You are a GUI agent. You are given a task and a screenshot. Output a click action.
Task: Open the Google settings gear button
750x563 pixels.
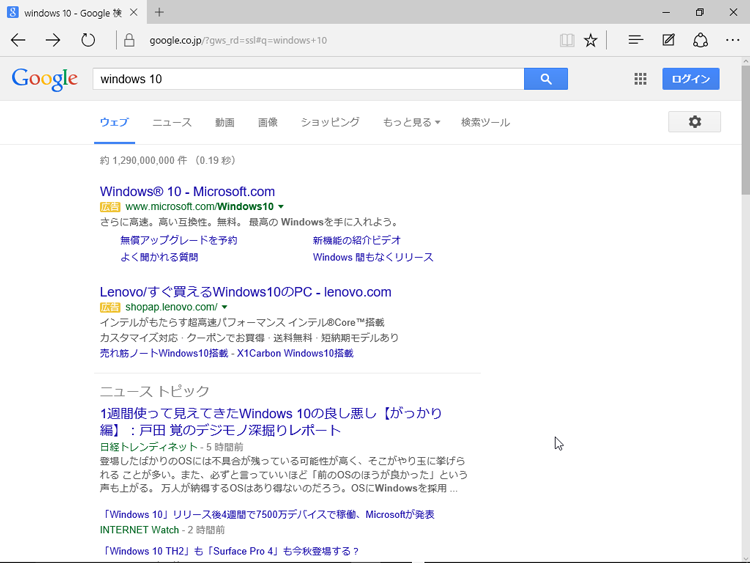pos(694,122)
